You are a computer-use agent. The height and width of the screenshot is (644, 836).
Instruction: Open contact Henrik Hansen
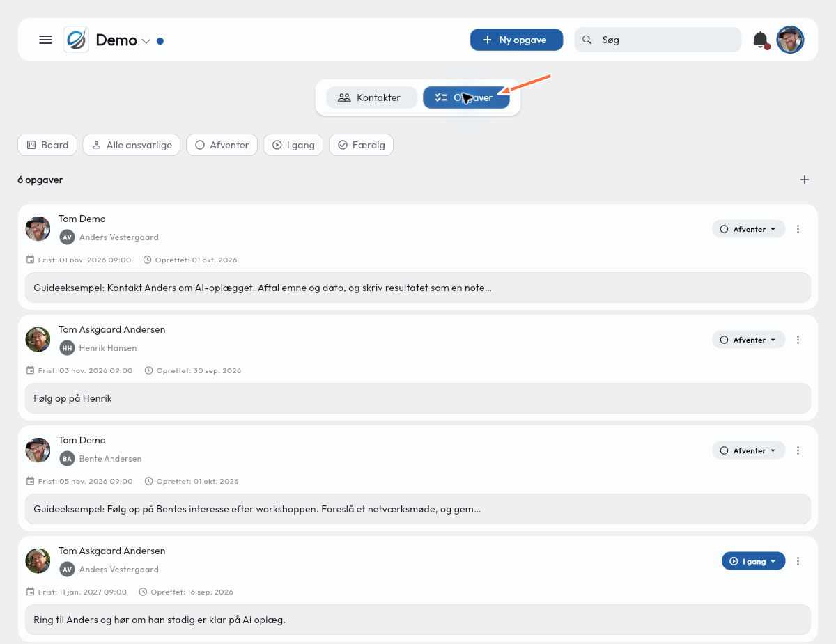click(x=108, y=348)
